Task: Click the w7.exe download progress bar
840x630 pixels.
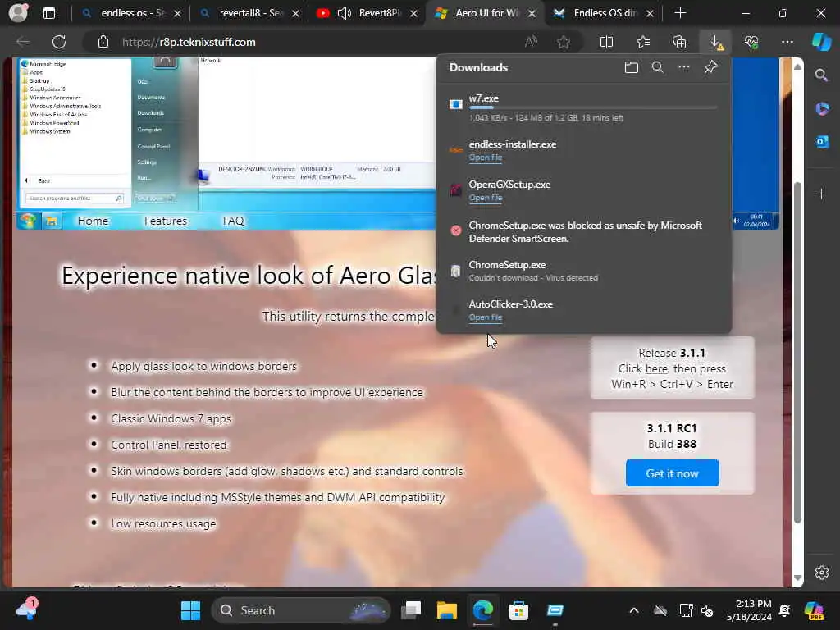Action: click(593, 107)
